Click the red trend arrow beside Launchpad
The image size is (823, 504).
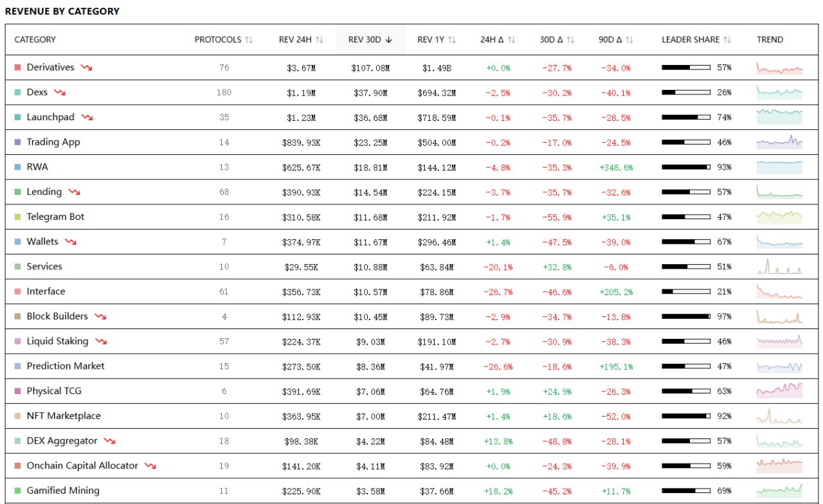coord(87,118)
